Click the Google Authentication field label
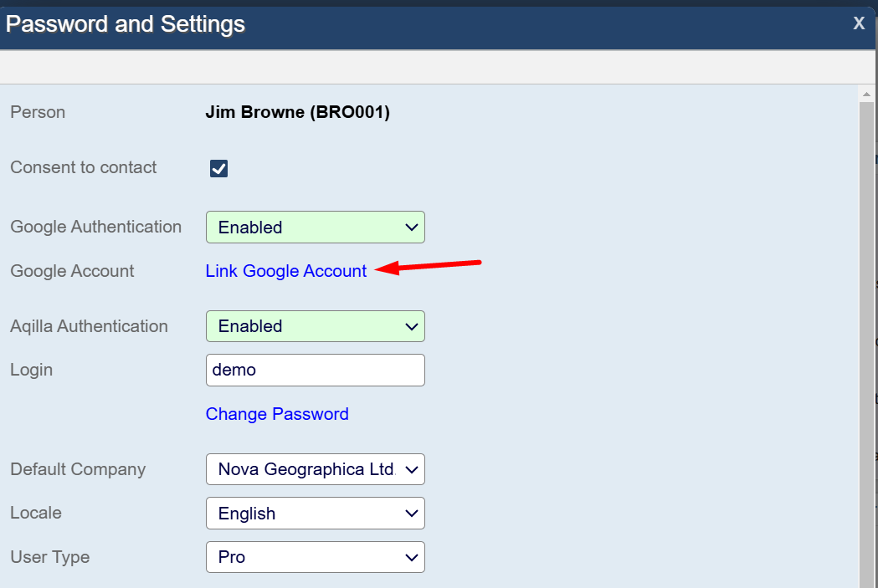Screen dimensions: 878x588 (95, 227)
